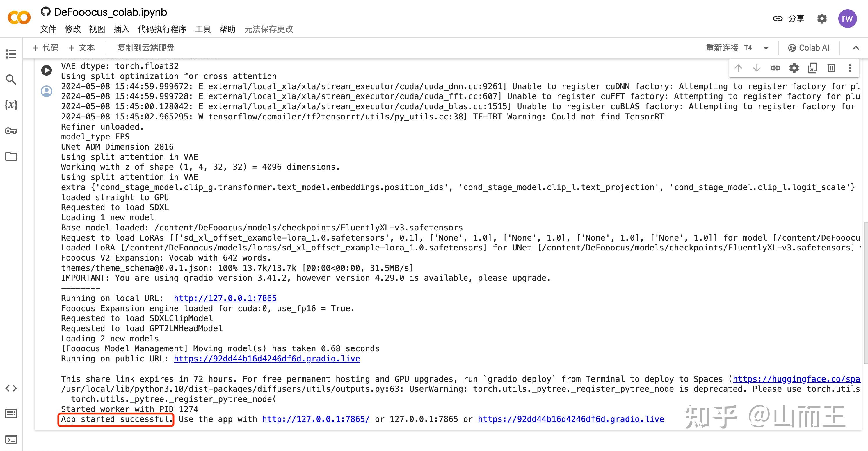Open the 帮助 menu
This screenshot has width=868, height=451.
[227, 29]
